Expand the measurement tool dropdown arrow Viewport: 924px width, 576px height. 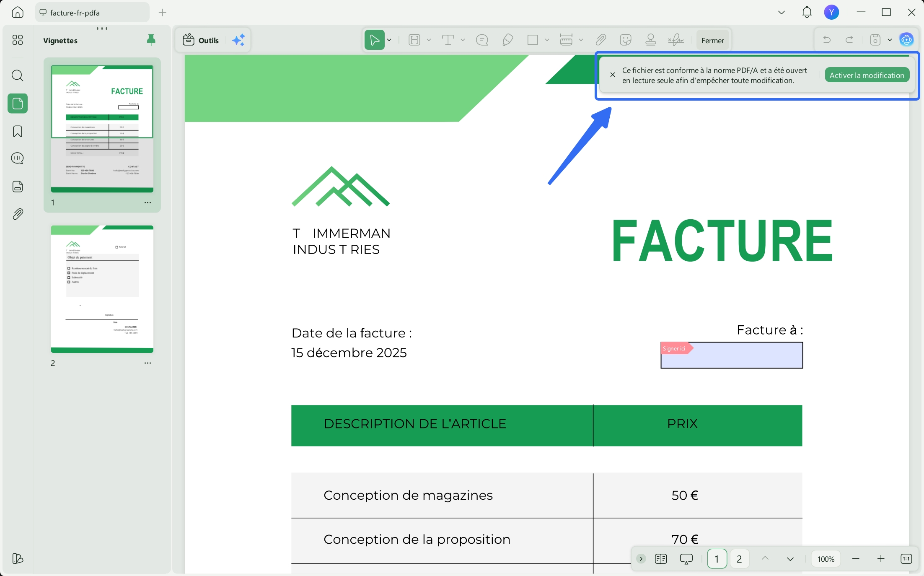pyautogui.click(x=581, y=40)
